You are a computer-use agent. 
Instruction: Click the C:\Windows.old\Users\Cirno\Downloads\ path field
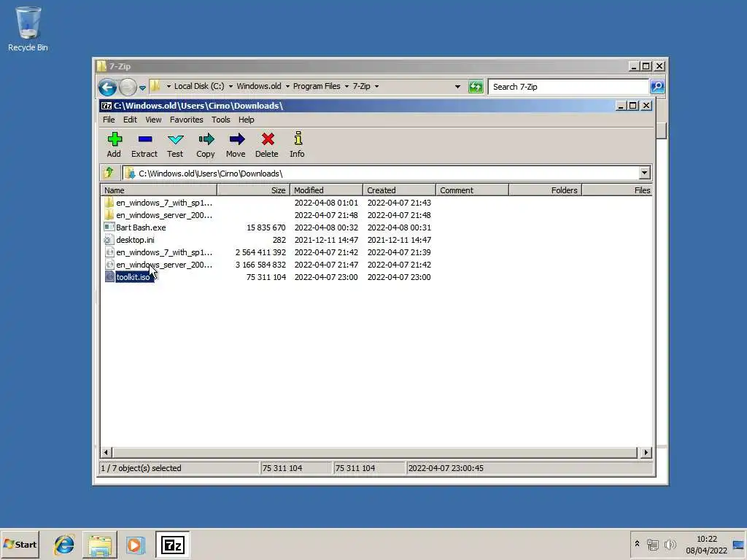point(381,174)
